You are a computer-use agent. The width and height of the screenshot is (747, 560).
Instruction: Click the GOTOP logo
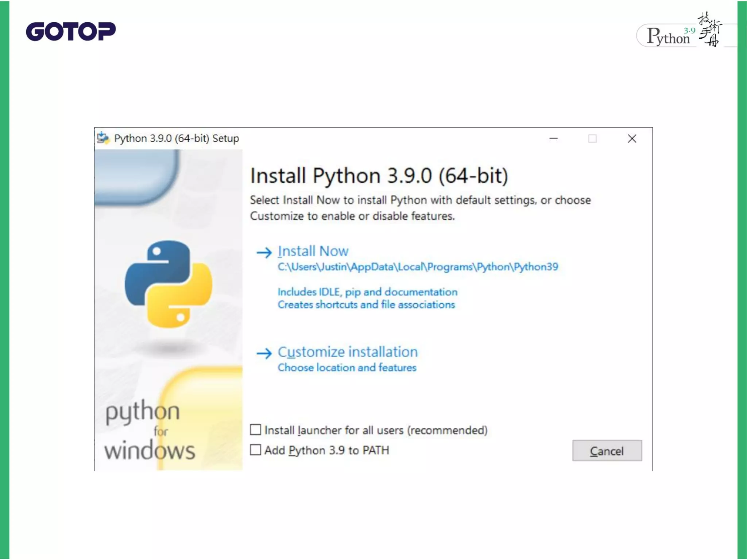click(x=71, y=31)
